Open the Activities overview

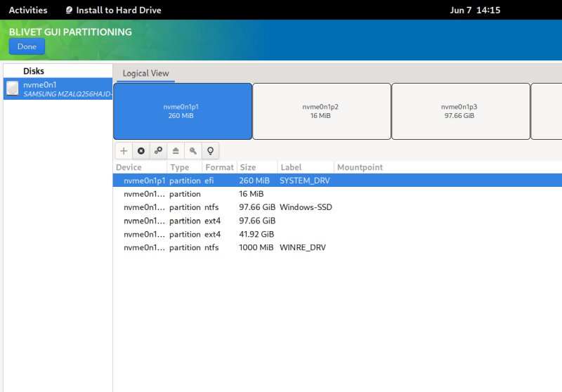[x=28, y=11]
